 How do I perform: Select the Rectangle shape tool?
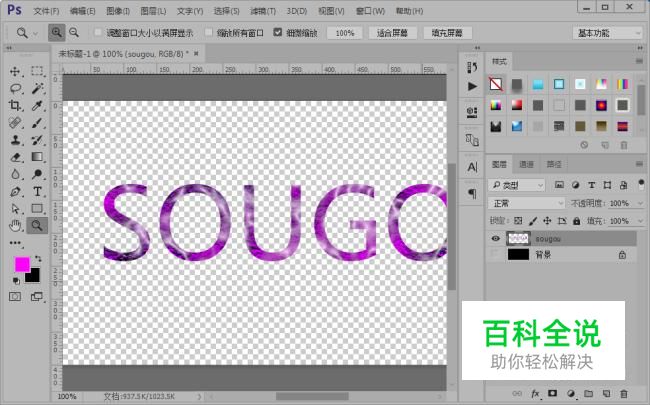[x=37, y=209]
